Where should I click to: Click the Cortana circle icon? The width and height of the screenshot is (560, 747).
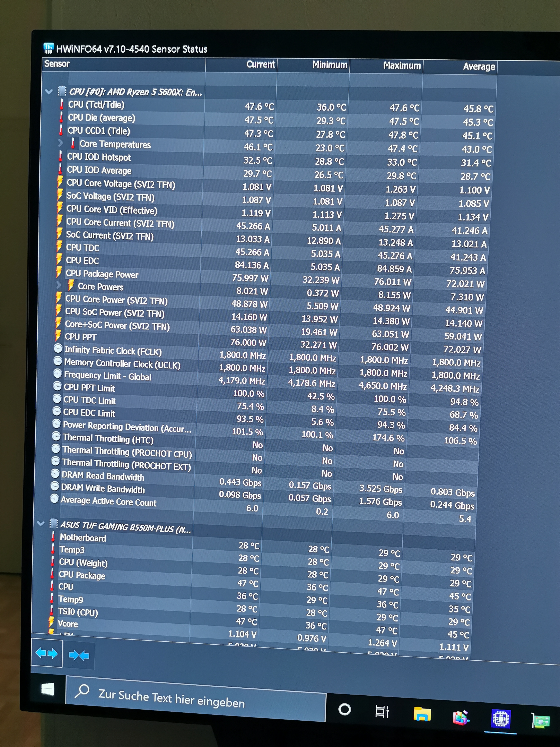point(344,709)
